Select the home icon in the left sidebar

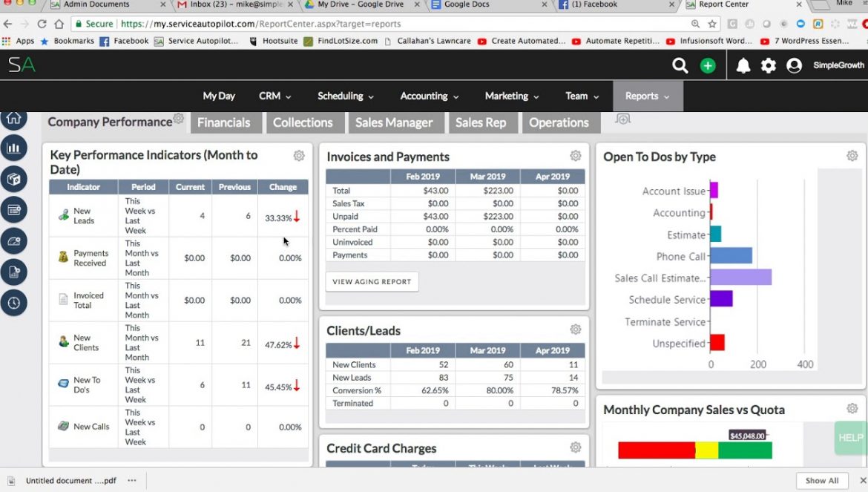click(13, 117)
